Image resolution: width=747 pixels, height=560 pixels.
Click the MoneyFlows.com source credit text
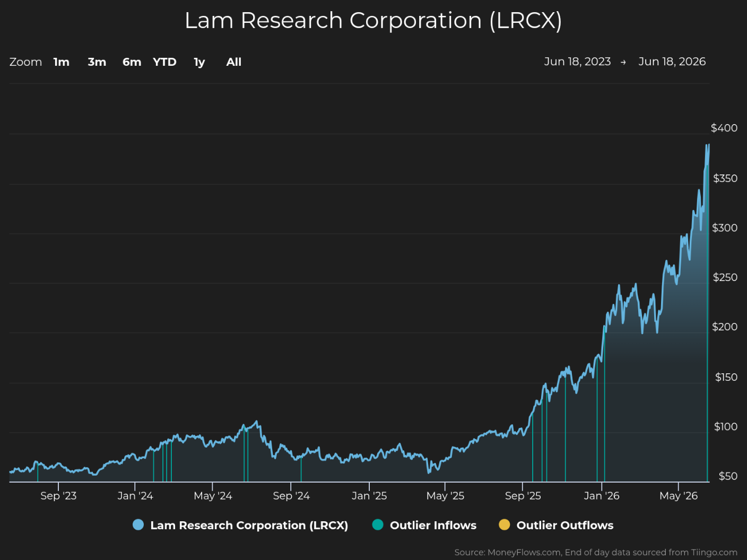596,552
